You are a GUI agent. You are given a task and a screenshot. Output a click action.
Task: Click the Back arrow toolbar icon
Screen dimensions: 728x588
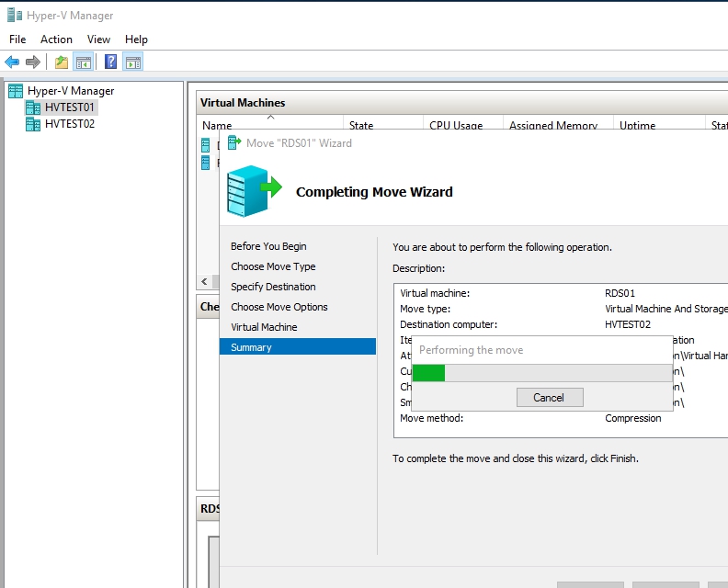[x=12, y=62]
